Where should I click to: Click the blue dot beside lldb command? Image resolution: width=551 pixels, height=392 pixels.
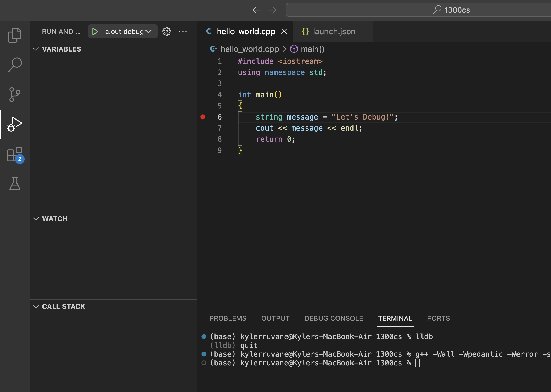204,336
